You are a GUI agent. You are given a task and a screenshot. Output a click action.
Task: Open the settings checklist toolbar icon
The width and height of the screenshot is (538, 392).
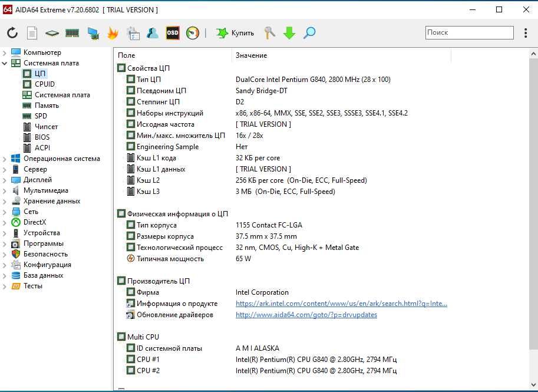coord(133,33)
